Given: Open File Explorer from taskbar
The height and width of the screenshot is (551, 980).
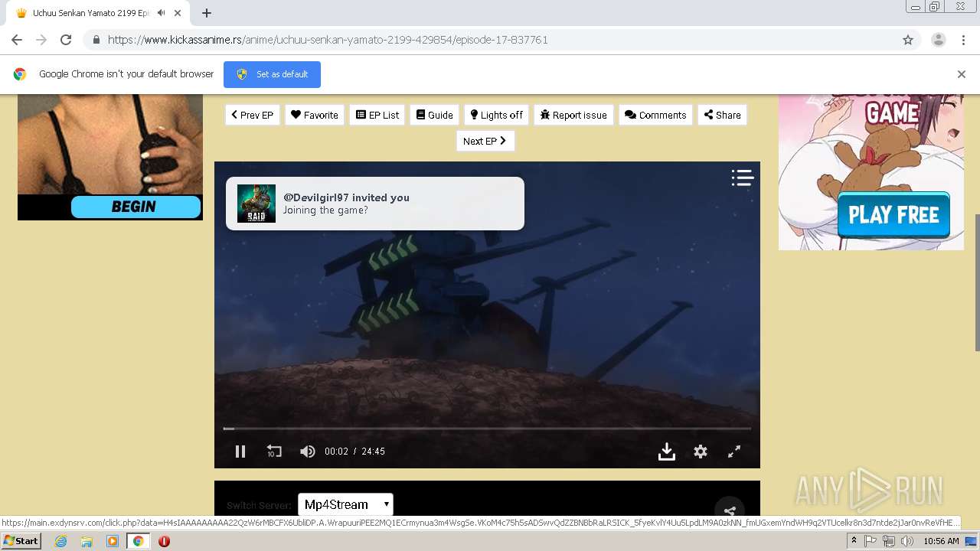Looking at the screenshot, I should click(87, 541).
